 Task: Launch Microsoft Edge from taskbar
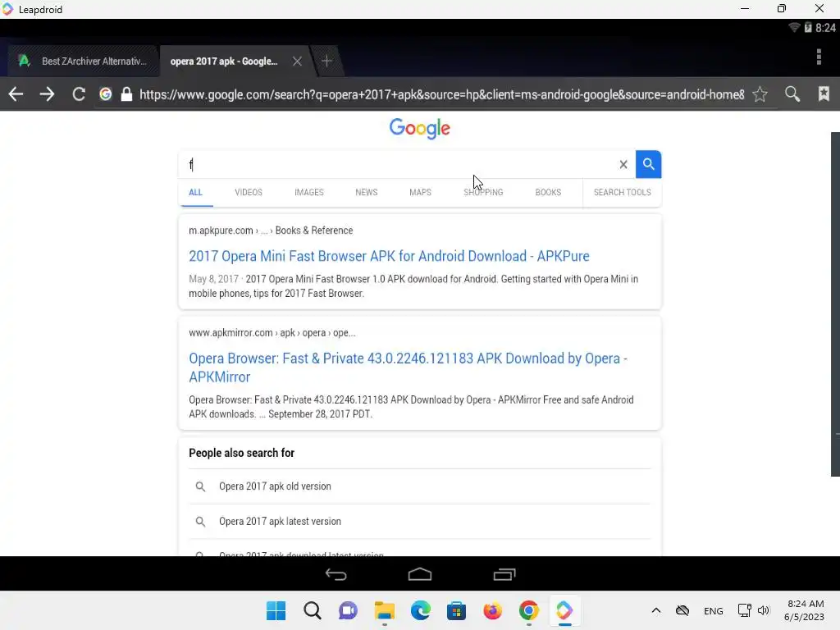tap(421, 610)
